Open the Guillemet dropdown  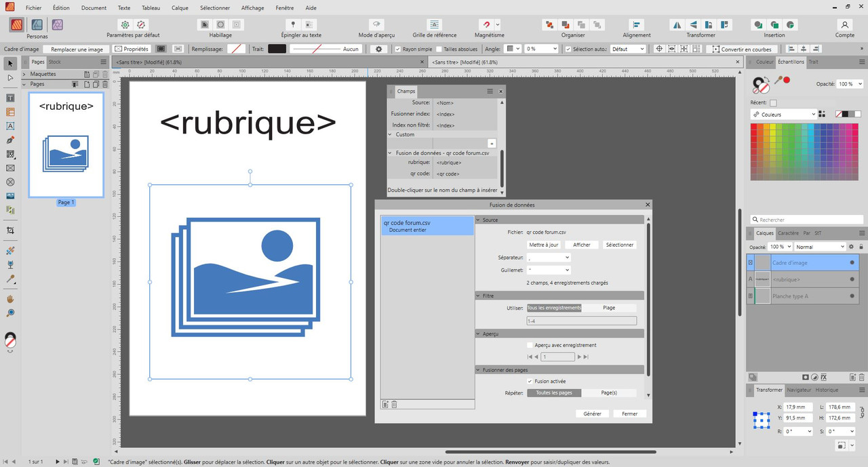tap(548, 270)
